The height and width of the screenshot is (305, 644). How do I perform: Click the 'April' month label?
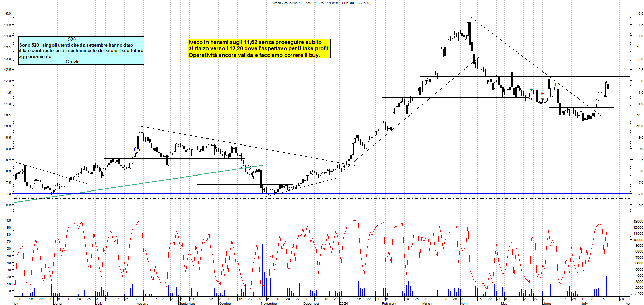[464, 303]
